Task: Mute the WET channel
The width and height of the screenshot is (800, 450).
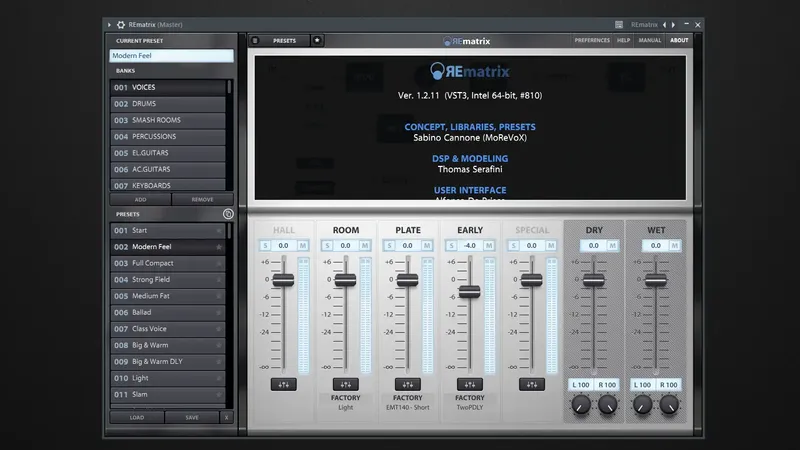Action: [674, 245]
